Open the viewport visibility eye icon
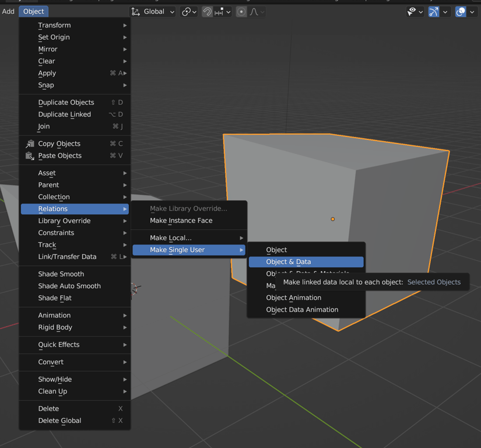Image resolution: width=481 pixels, height=448 pixels. 412,12
